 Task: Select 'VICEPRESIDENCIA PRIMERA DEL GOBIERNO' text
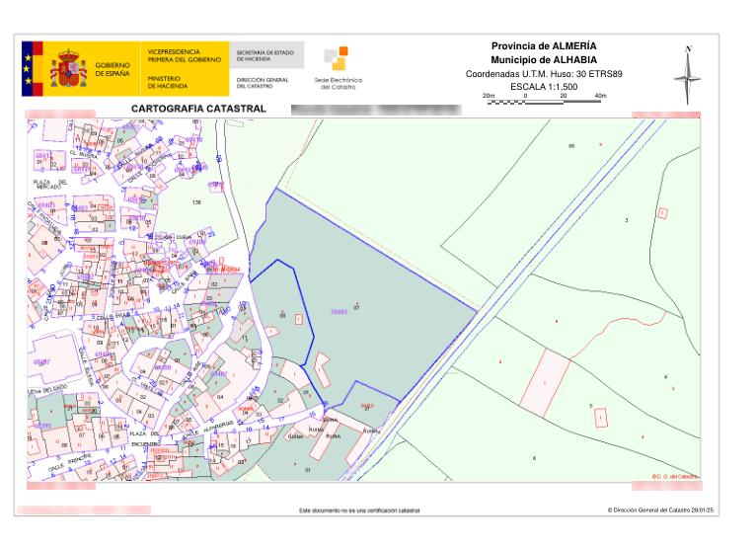pyautogui.click(x=185, y=55)
